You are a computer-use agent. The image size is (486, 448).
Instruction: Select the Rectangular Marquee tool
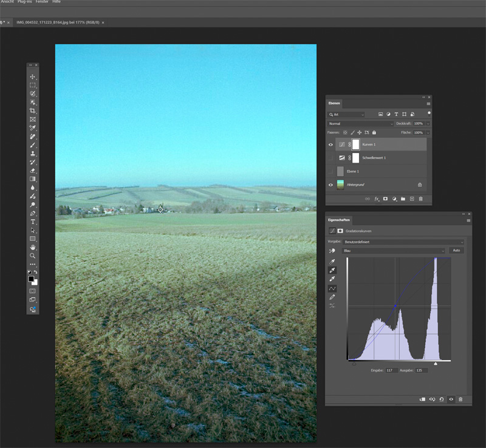tap(33, 85)
